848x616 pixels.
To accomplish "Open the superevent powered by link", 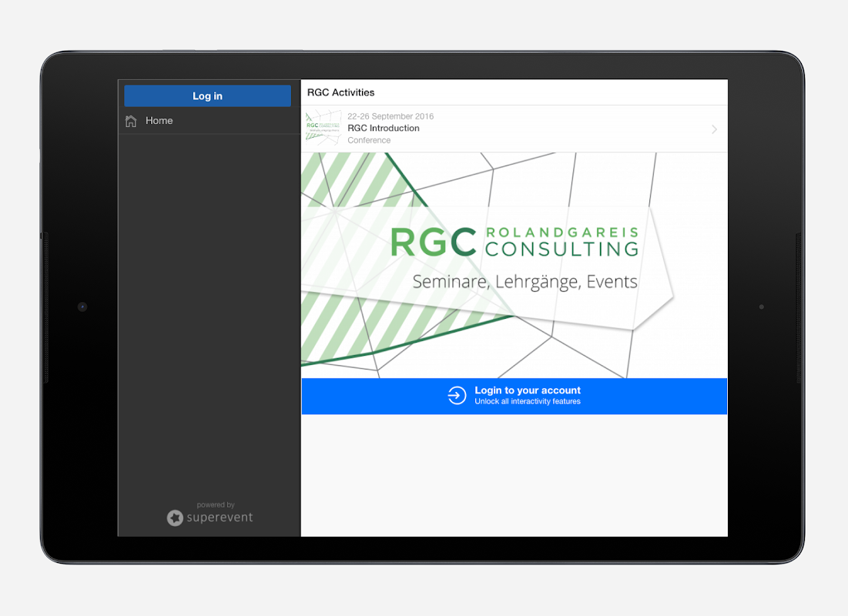I will pyautogui.click(x=209, y=514).
